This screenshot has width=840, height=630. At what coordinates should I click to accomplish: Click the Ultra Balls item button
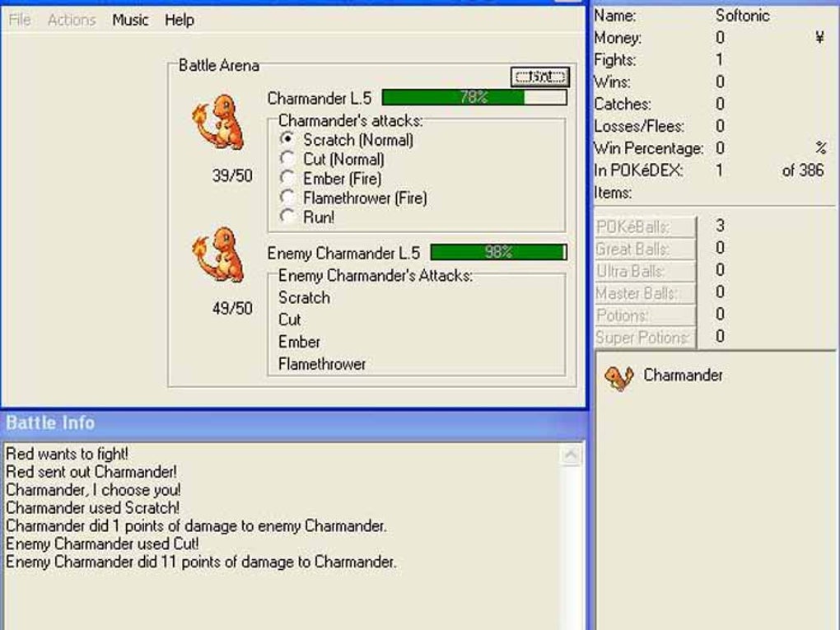646,271
